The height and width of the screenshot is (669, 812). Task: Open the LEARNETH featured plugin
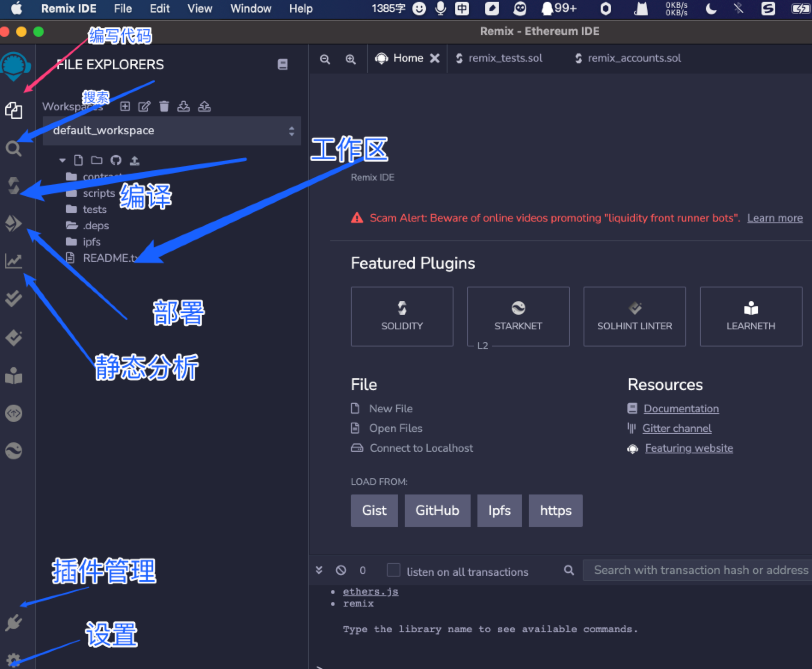pos(751,317)
